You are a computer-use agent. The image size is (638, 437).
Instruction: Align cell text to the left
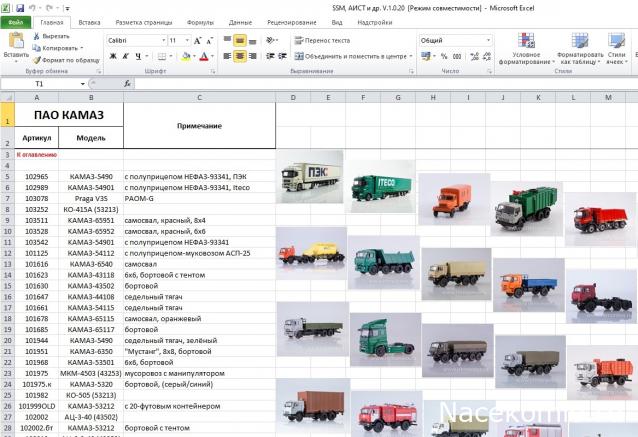[x=227, y=56]
